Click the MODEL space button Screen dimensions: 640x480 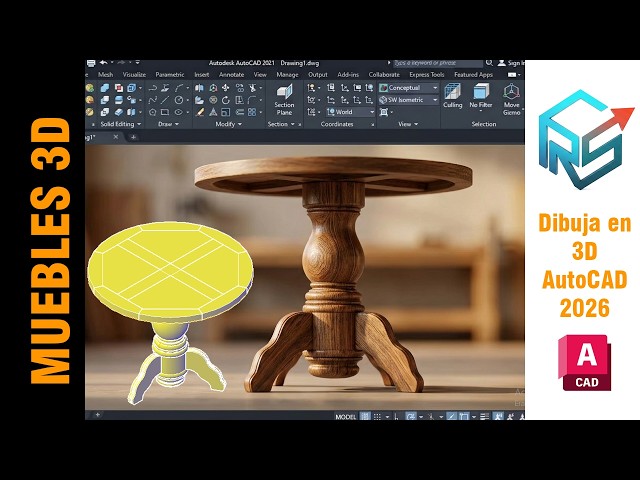tap(346, 417)
